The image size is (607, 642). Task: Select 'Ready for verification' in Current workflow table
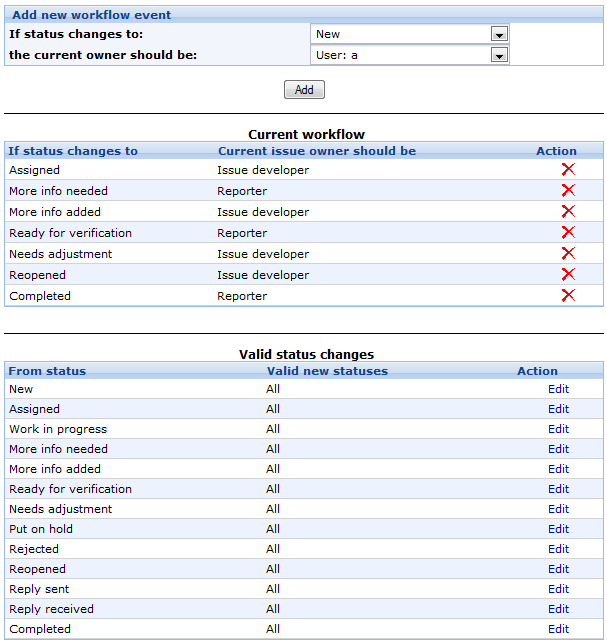click(70, 233)
